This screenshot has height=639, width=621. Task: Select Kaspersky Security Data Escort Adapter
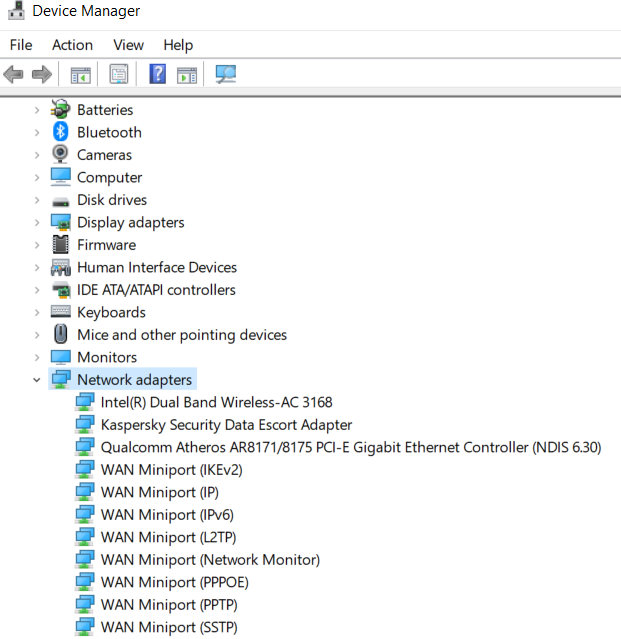(226, 425)
